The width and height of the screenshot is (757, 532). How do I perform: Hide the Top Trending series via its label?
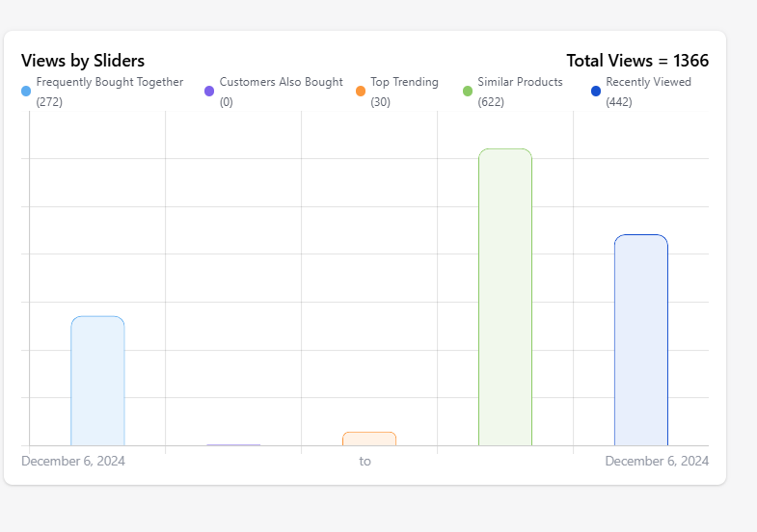[404, 83]
